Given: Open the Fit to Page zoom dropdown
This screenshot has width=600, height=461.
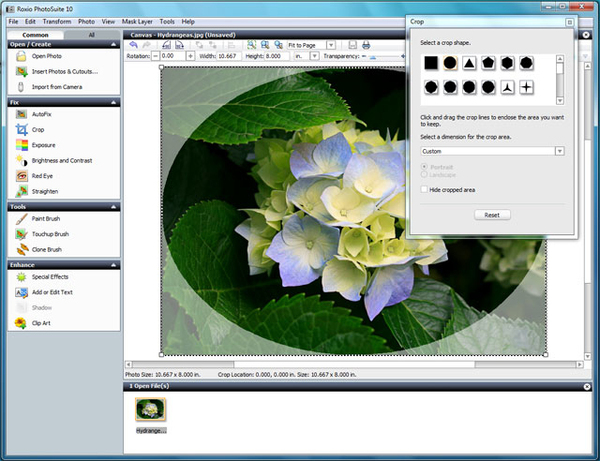Looking at the screenshot, I should (331, 45).
